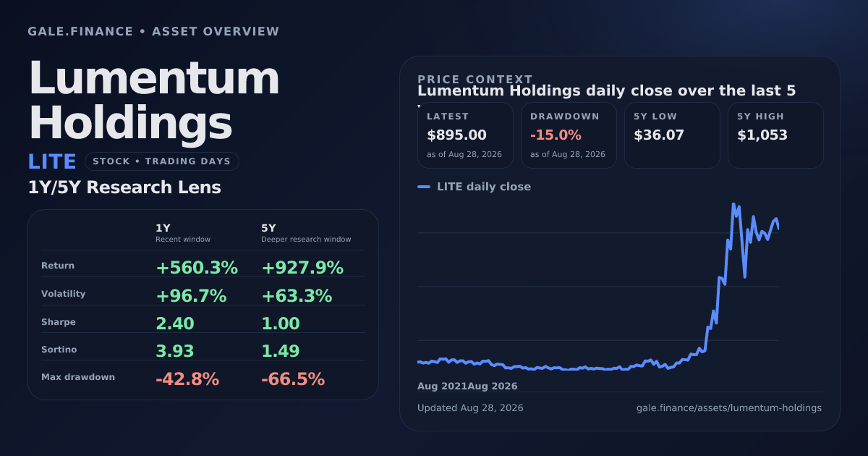Click the 5Y Low $36.07 card
The width and height of the screenshot is (868, 456).
[672, 135]
